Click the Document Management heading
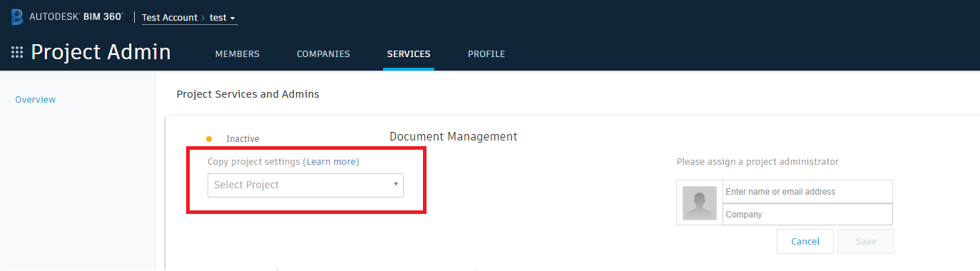The width and height of the screenshot is (980, 271). point(454,136)
